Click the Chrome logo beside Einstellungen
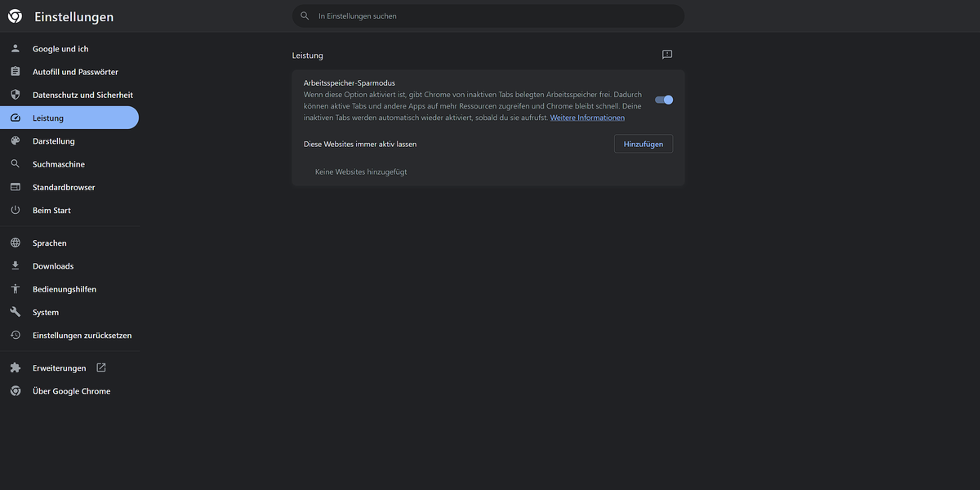Image resolution: width=980 pixels, height=490 pixels. click(15, 16)
